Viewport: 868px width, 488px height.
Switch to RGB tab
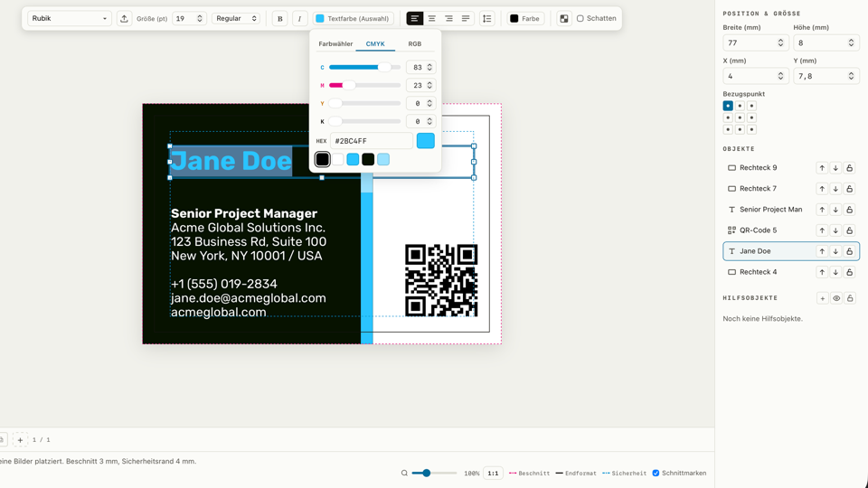pyautogui.click(x=415, y=43)
